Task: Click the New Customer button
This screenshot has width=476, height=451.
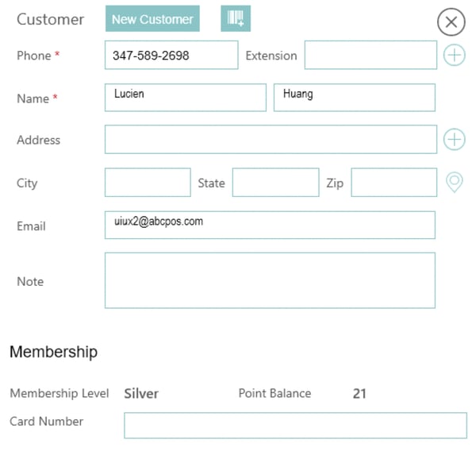Action: click(152, 18)
